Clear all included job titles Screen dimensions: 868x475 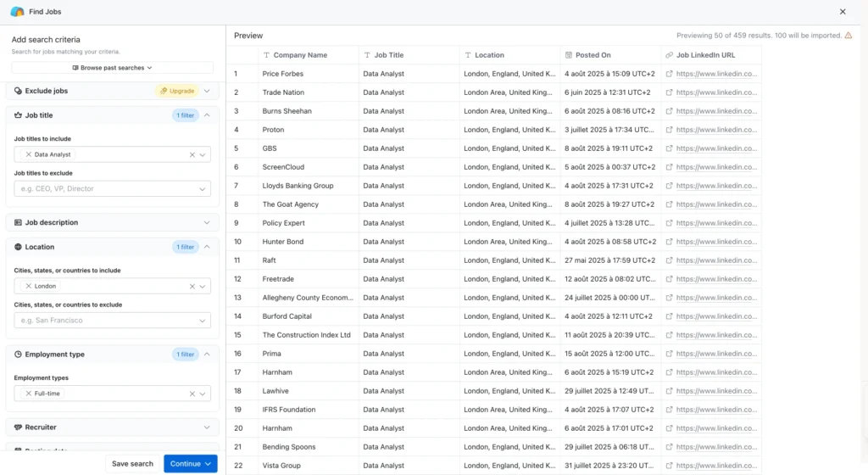[192, 155]
